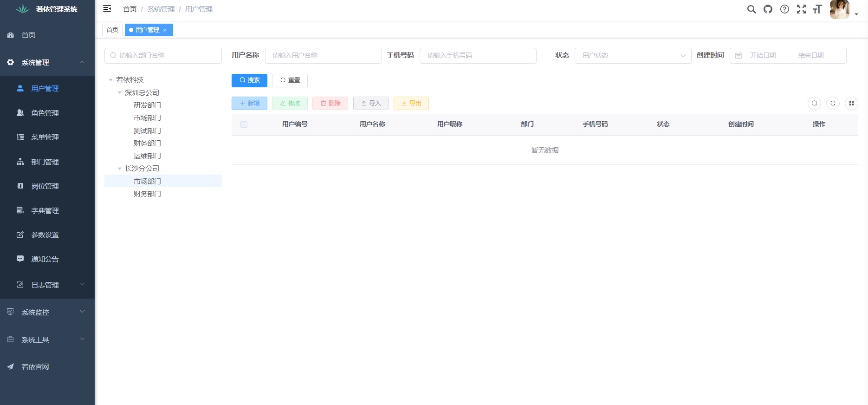Image resolution: width=868 pixels, height=405 pixels.
Task: Expand the 系统监控 sidebar menu
Action: click(47, 312)
